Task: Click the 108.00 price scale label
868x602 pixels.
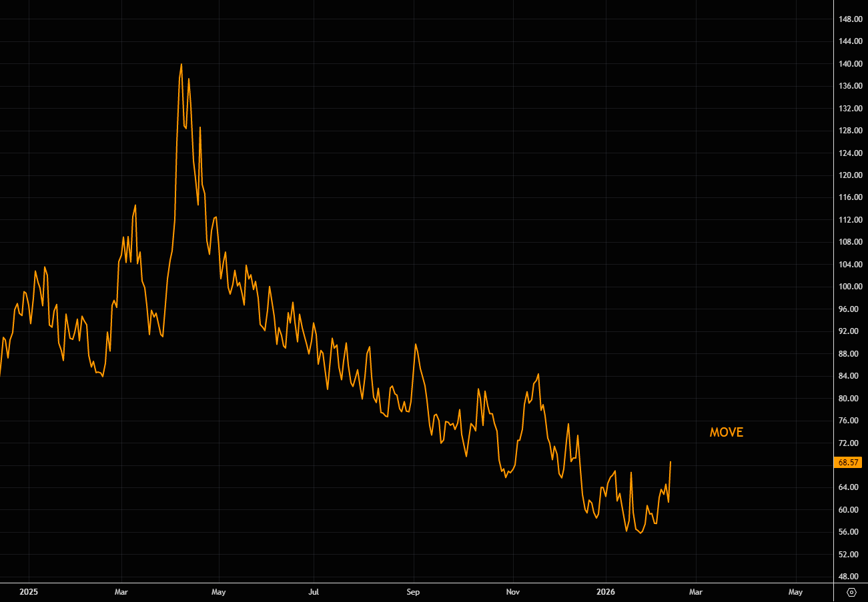Action: coord(851,242)
